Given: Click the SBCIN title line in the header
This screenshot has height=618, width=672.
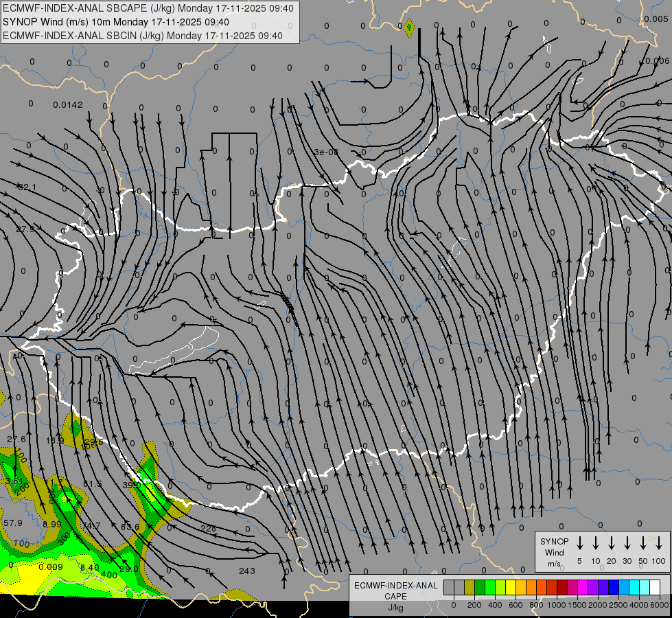Looking at the screenshot, I should pyautogui.click(x=143, y=36).
